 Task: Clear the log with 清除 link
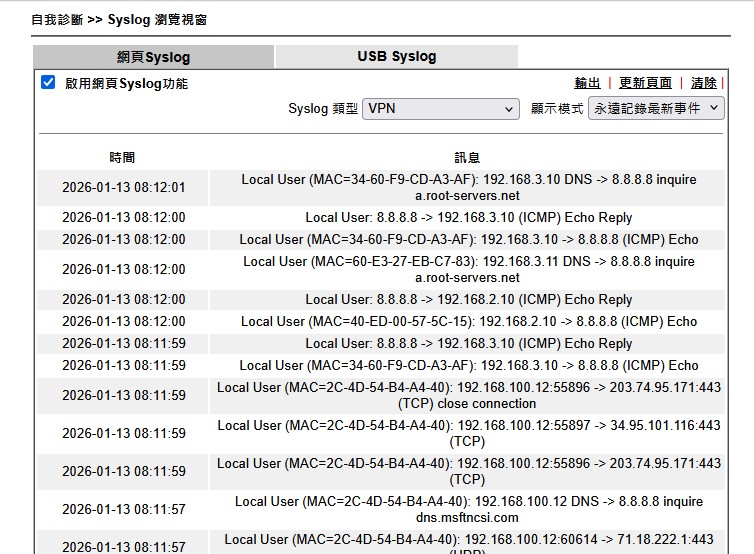click(703, 83)
